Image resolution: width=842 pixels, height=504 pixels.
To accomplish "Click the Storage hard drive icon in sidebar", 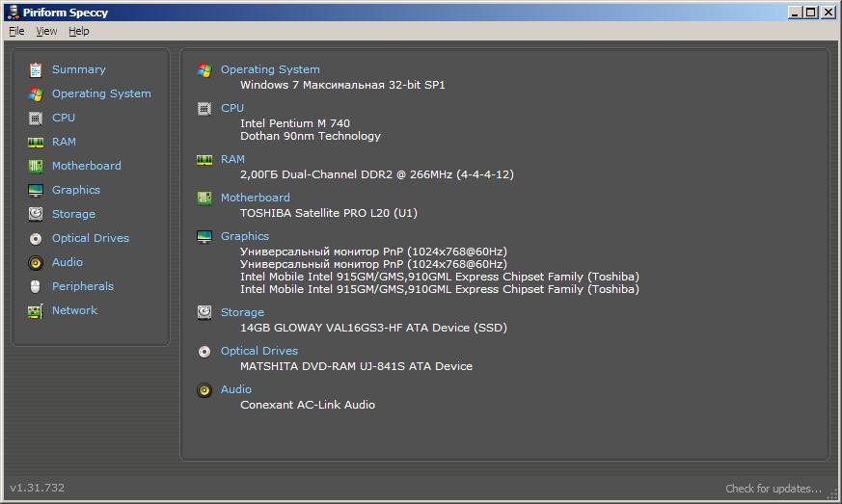I will pos(36,214).
